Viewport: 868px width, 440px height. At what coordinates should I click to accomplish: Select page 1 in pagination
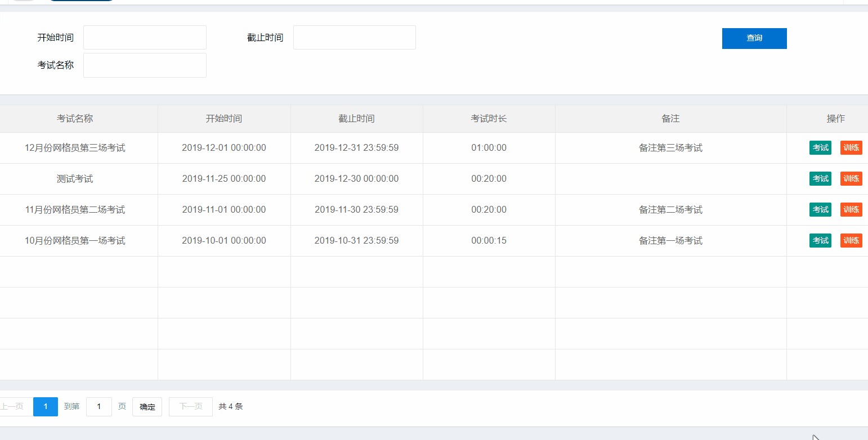click(x=46, y=407)
